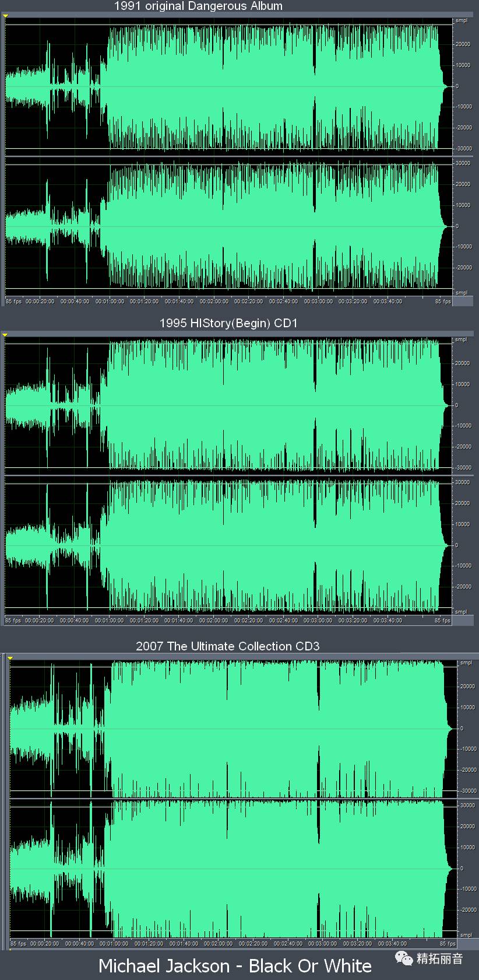Image resolution: width=479 pixels, height=980 pixels.
Task: Click the top 'smpl' label on the 2007 amplitude scale
Action: [x=466, y=663]
